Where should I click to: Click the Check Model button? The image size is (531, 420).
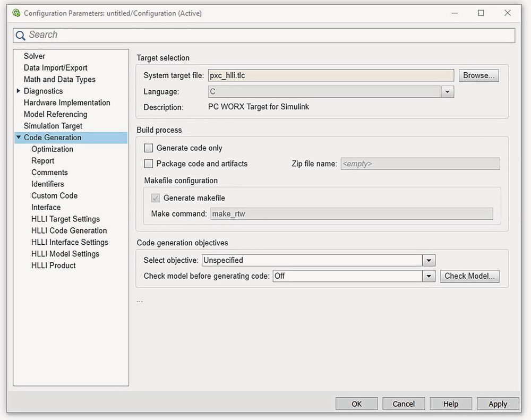[469, 276]
